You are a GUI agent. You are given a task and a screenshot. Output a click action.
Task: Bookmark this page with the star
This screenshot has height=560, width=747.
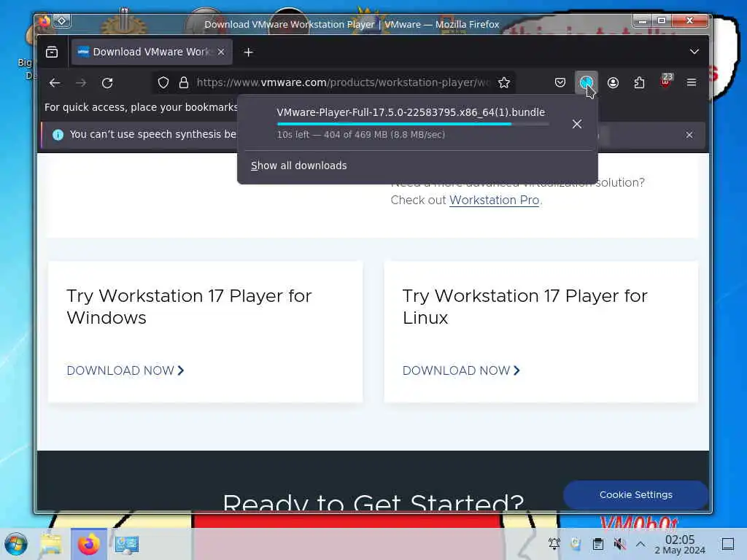point(503,83)
